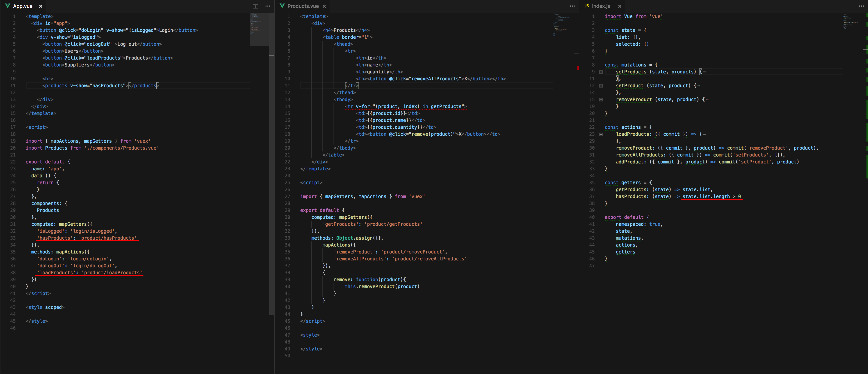
Task: Expand the folded setProducts mutation block
Action: point(601,72)
